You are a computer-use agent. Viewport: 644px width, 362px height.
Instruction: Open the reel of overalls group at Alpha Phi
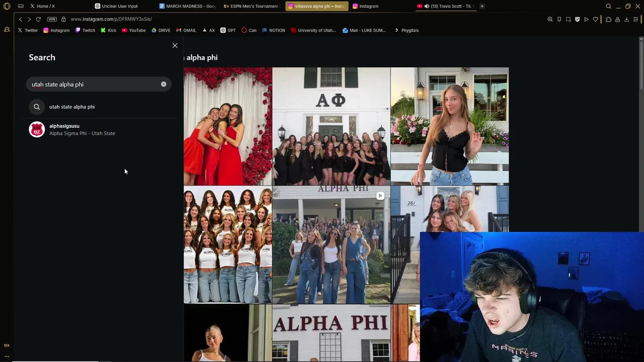tap(331, 245)
